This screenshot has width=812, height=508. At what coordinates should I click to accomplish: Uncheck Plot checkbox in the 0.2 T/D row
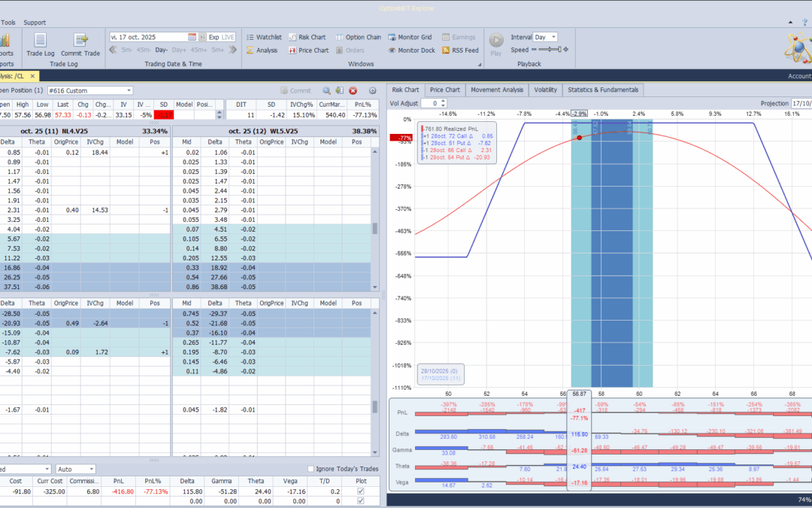(x=360, y=491)
